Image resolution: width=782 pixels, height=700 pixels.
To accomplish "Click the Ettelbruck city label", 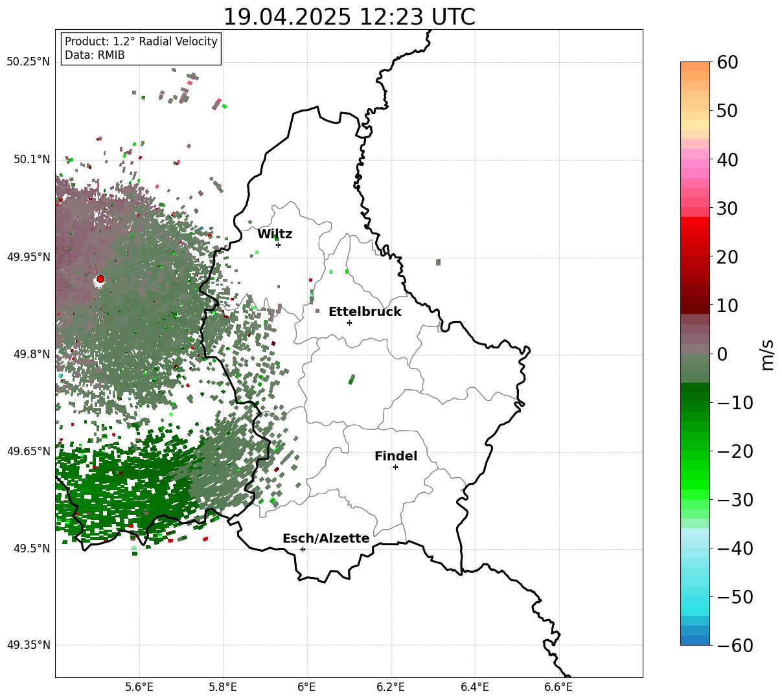I will (365, 312).
